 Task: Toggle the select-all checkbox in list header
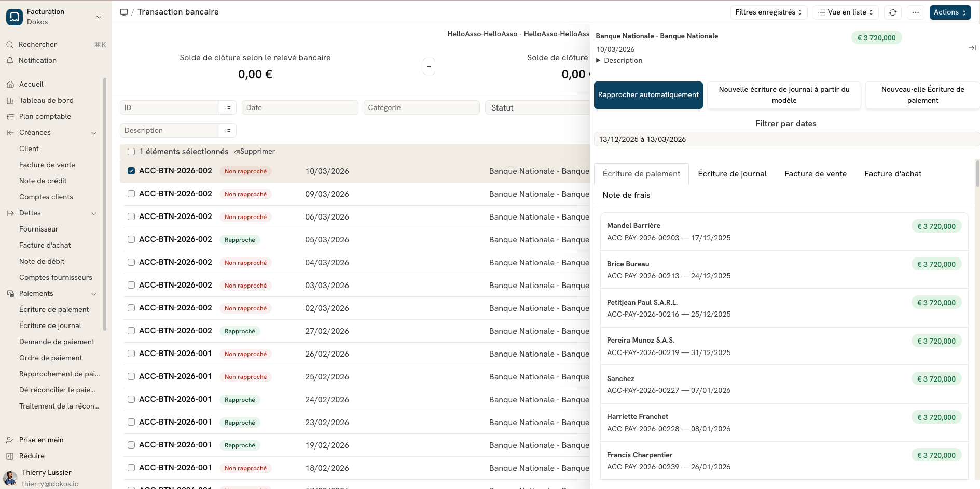click(131, 152)
